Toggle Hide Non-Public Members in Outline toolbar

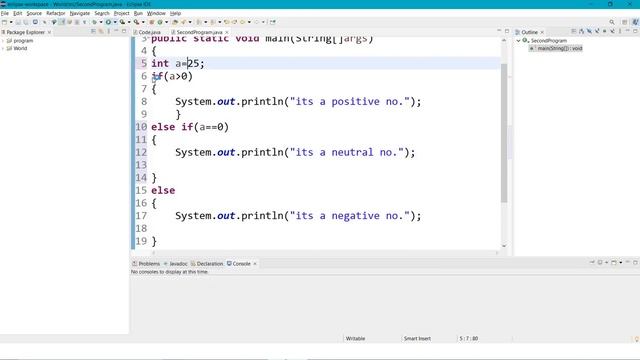click(604, 31)
